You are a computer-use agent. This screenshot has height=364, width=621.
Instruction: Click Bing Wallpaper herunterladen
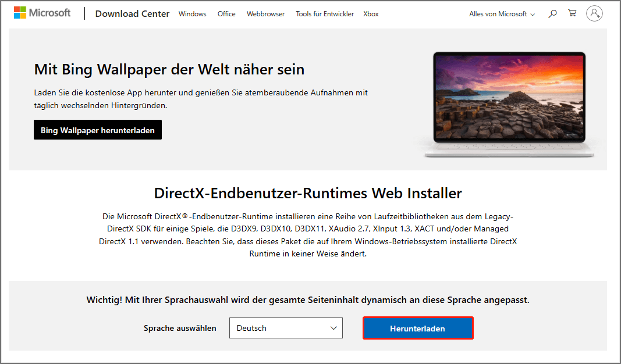[x=97, y=130]
